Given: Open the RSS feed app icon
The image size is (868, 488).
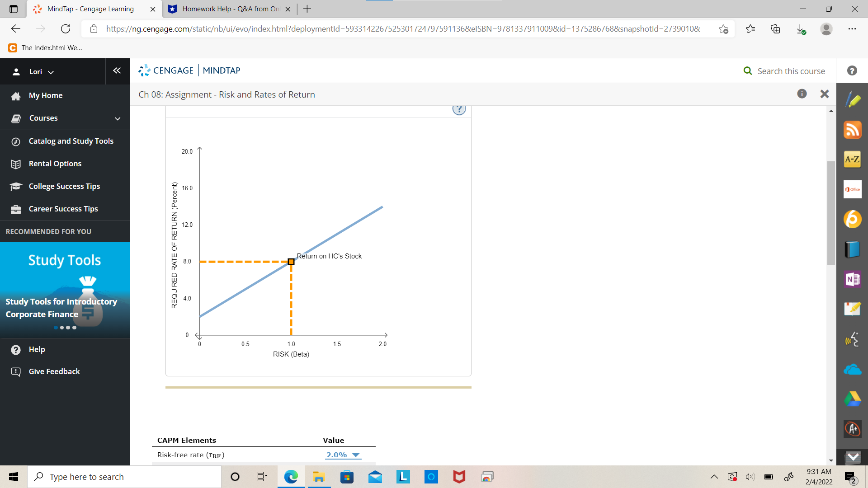Looking at the screenshot, I should pyautogui.click(x=852, y=130).
